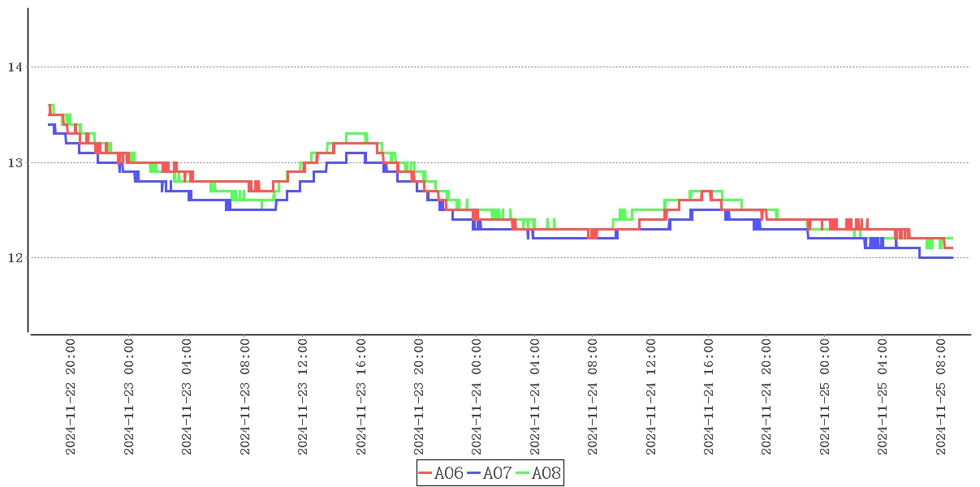Select the 2024-11-23 00:00 x-axis tick label
This screenshot has width=980, height=487.
pyautogui.click(x=129, y=397)
